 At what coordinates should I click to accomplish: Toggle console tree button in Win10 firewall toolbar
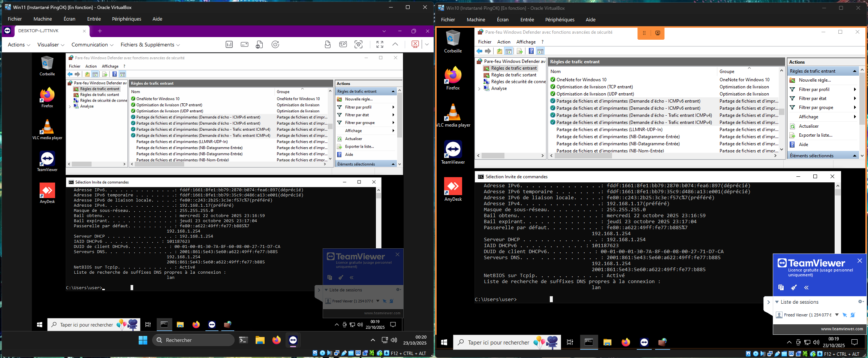click(x=509, y=51)
